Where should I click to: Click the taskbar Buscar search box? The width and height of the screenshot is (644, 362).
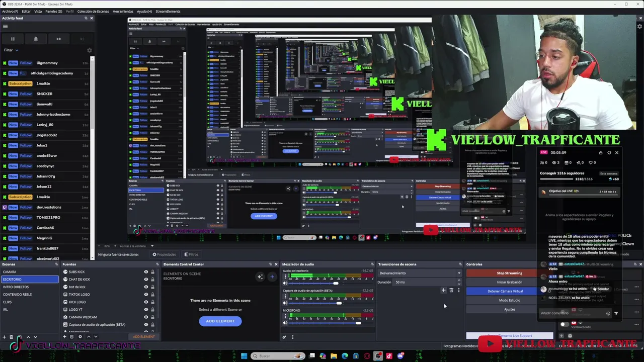278,356
